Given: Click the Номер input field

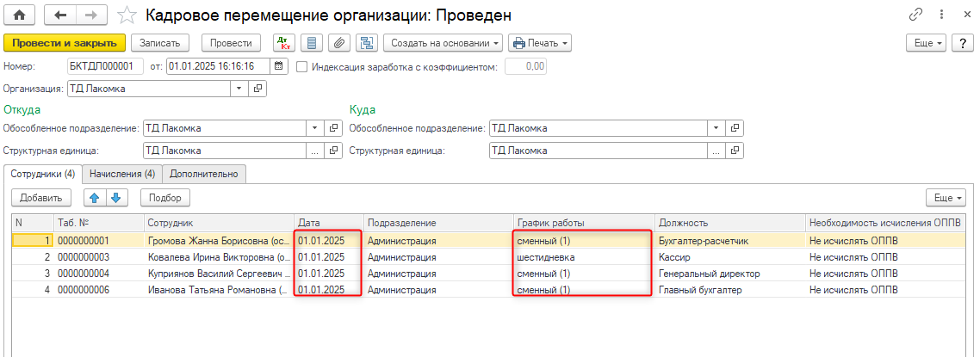Looking at the screenshot, I should point(104,66).
